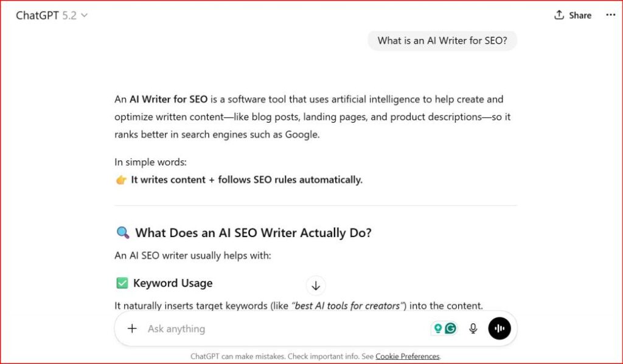The width and height of the screenshot is (623, 364).
Task: Expand the ChatGPT 5.2 model selector
Action: (x=52, y=15)
